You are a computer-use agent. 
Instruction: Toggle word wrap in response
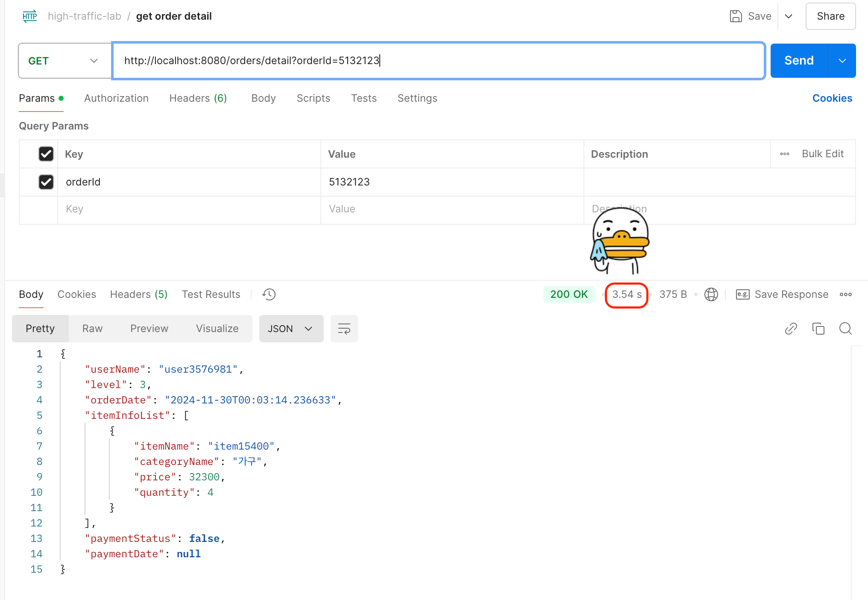tap(344, 329)
